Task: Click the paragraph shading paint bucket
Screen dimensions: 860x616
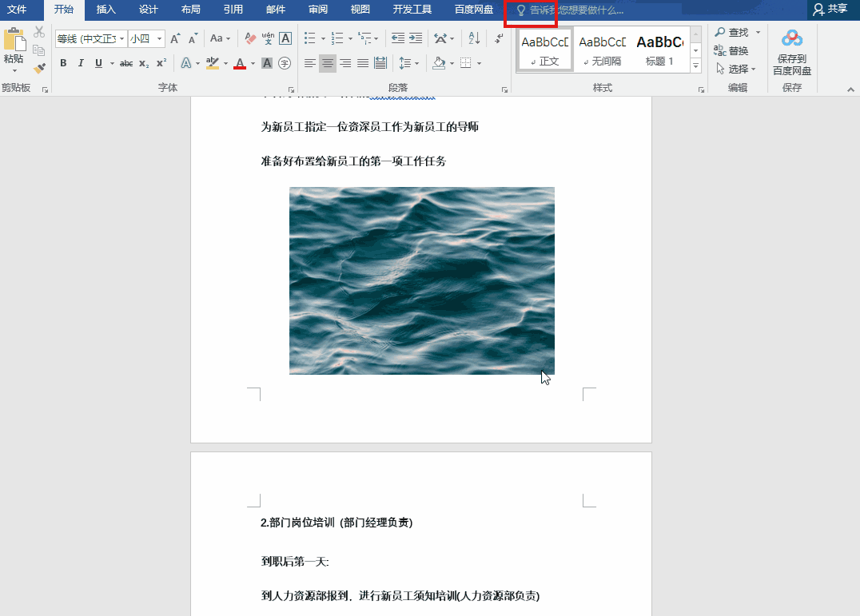Action: pos(439,63)
